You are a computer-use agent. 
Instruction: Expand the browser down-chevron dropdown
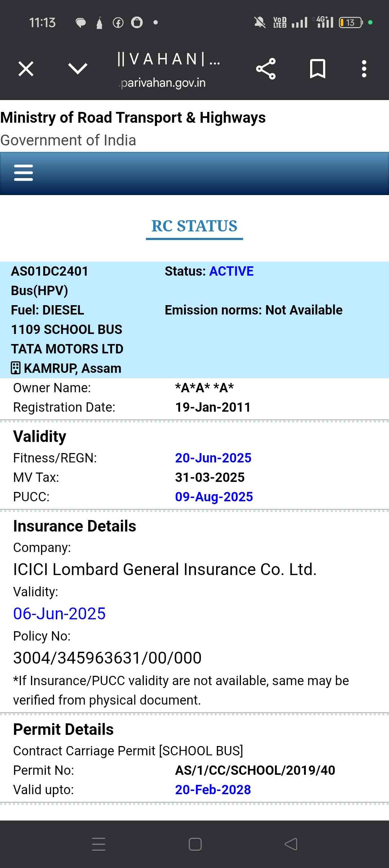click(x=77, y=68)
